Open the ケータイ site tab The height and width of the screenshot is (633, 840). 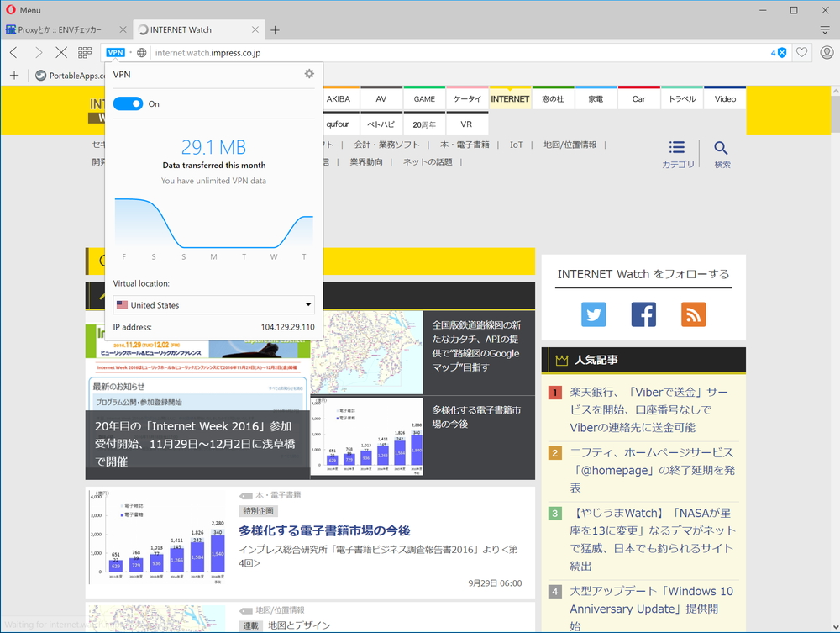467,98
